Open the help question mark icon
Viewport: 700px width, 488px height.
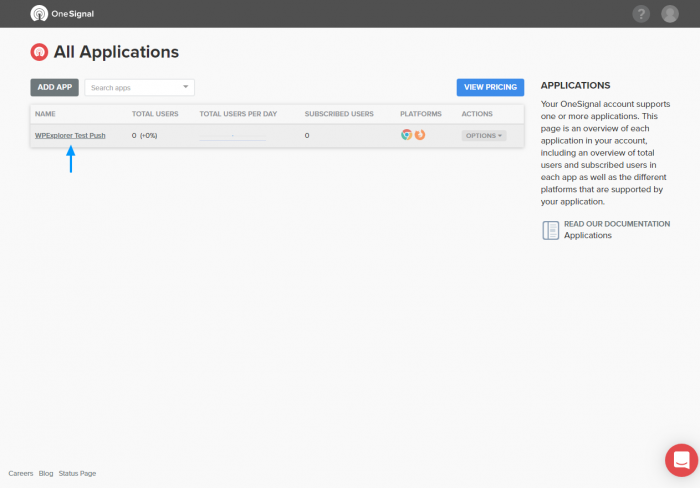[x=641, y=14]
